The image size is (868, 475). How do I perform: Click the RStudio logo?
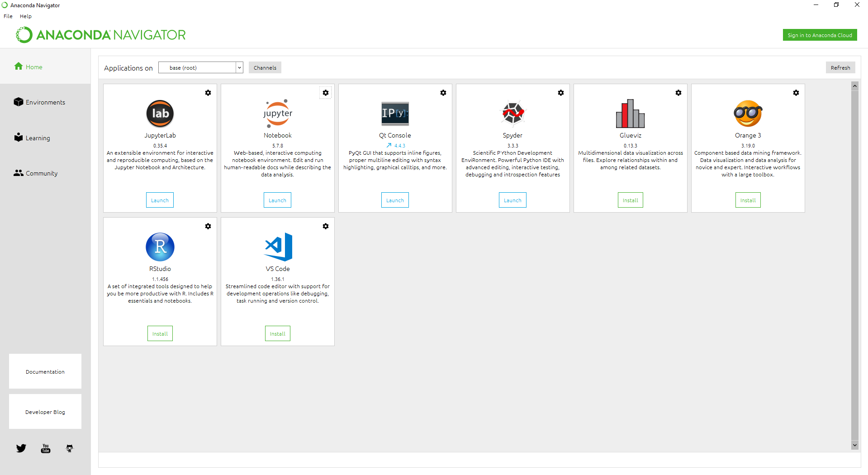tap(160, 247)
